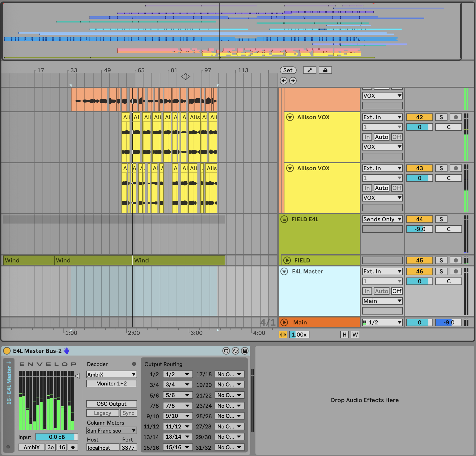The width and height of the screenshot is (476, 456).
Task: Toggle the automation lock icon
Action: pos(325,71)
